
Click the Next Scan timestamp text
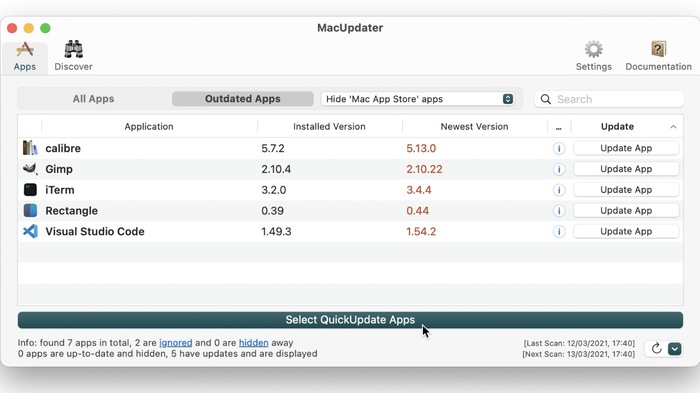point(579,354)
